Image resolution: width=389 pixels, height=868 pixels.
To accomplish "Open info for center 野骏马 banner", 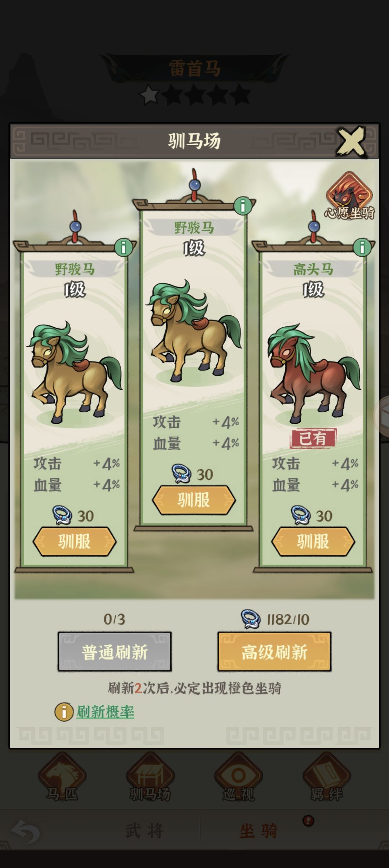I will 243,206.
